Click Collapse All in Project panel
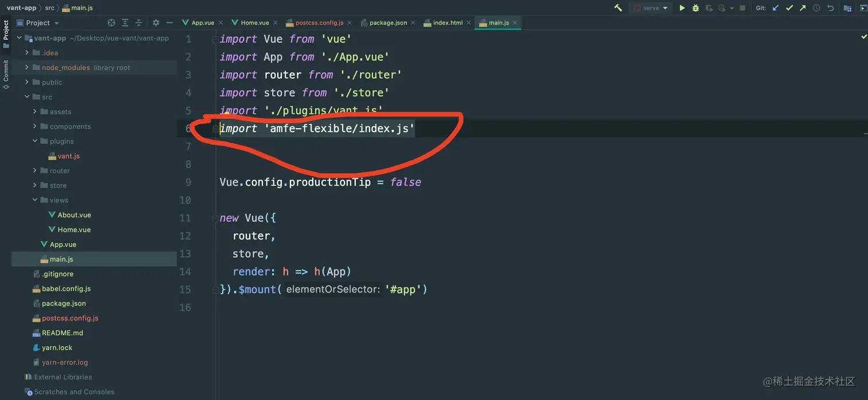Screen dimensions: 868x400 tap(138, 23)
